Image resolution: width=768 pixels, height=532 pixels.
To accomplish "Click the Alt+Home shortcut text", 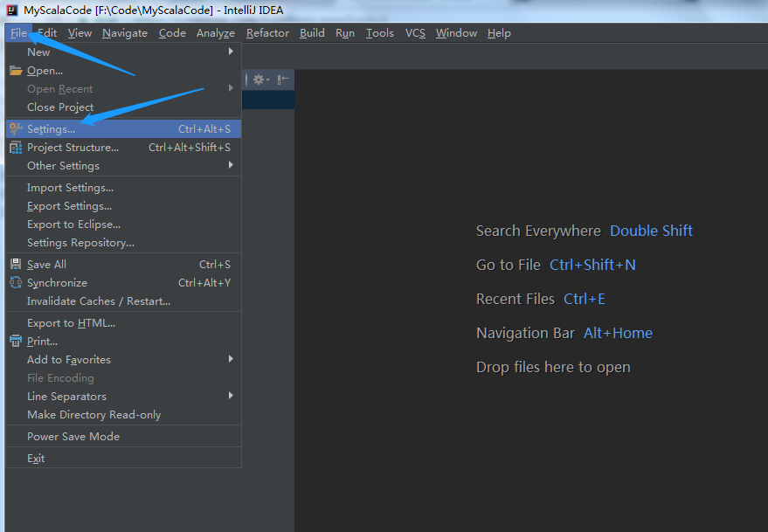I will [x=618, y=333].
